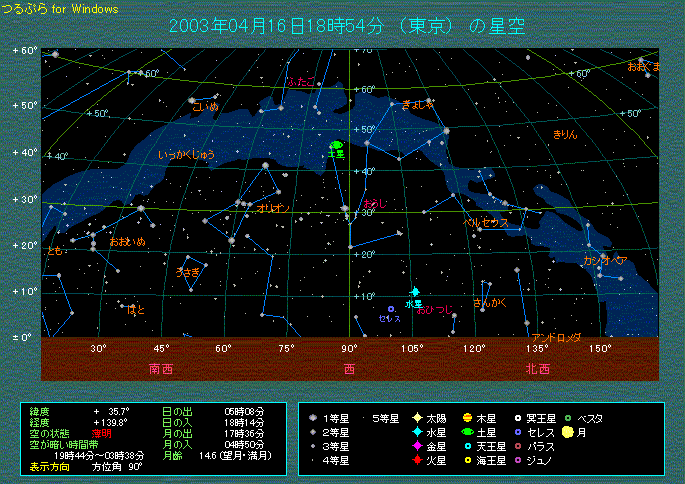Click the magenta Venus (金星) icon in the legend

click(415, 446)
